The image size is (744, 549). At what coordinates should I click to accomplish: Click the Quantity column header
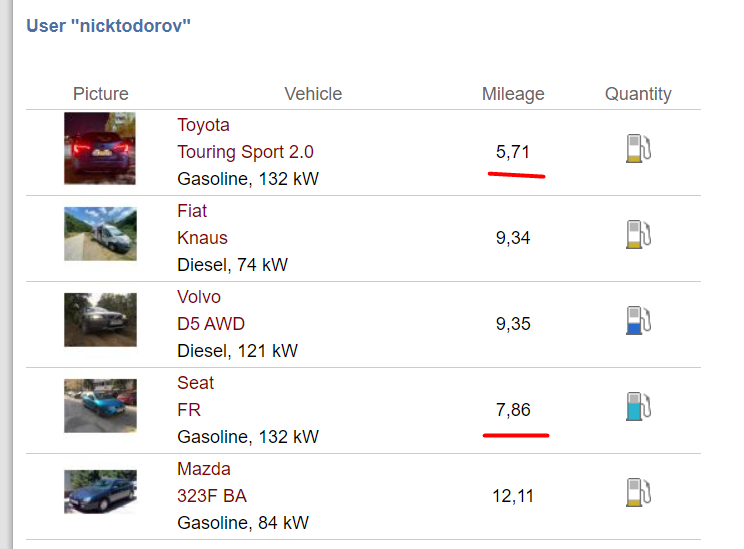638,94
